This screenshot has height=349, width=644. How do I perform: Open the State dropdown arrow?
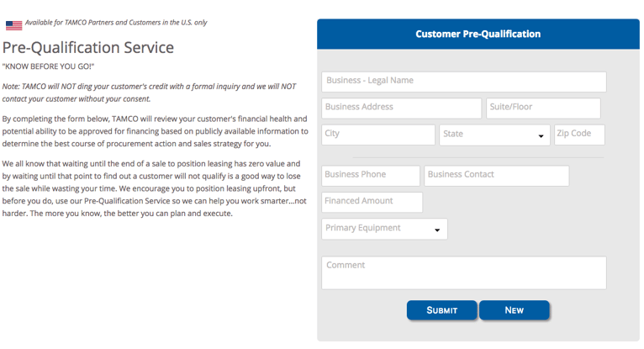pyautogui.click(x=541, y=136)
